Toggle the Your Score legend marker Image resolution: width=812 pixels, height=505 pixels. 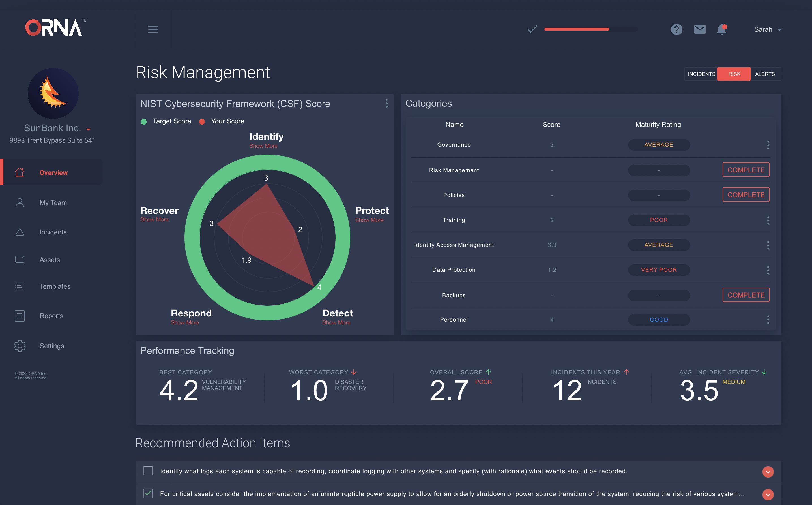coord(202,121)
